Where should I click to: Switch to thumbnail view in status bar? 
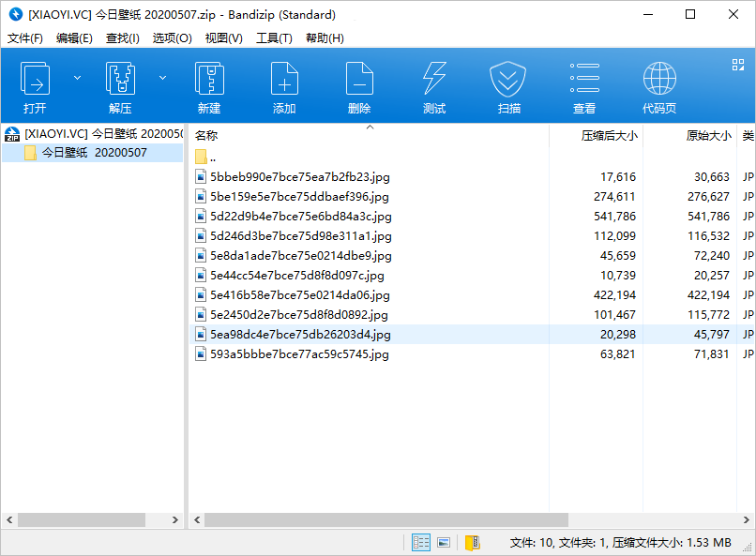tap(444, 543)
